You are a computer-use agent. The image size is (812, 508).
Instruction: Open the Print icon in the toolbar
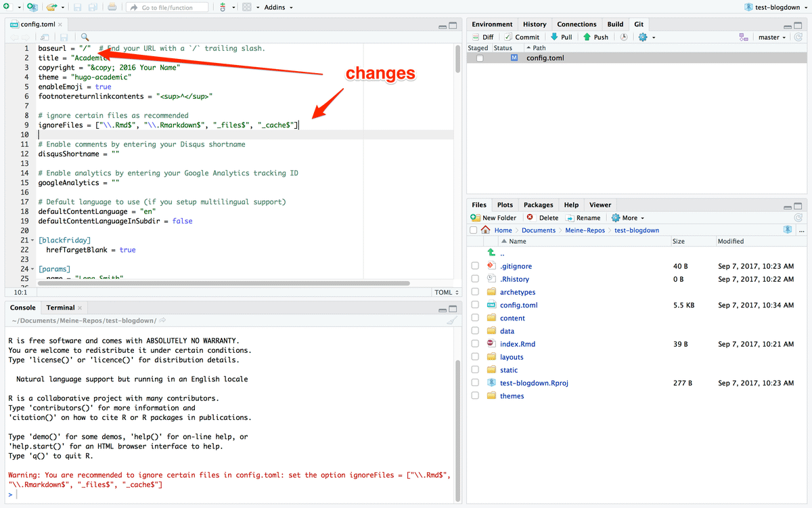tap(112, 7)
